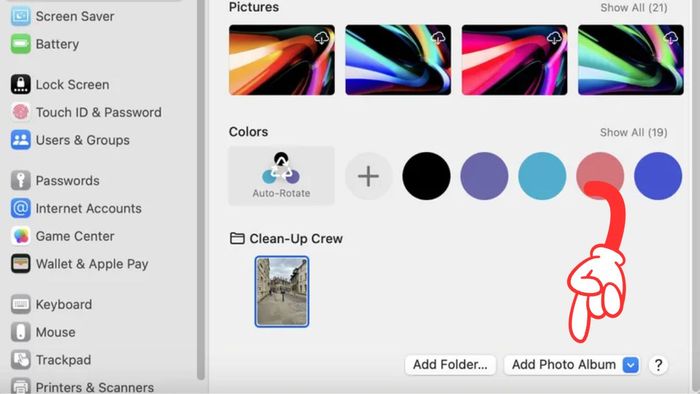Open the help question mark button
700x394 pixels.
658,365
